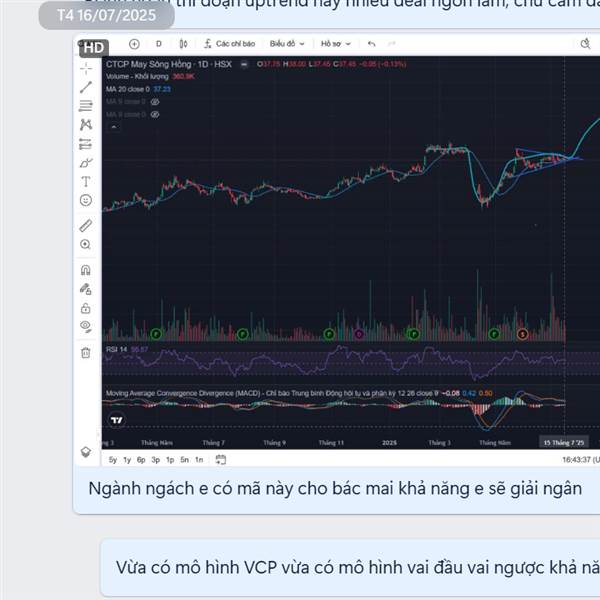Toggle the lock all drawings icon
This screenshot has width=600, height=600.
point(86,308)
